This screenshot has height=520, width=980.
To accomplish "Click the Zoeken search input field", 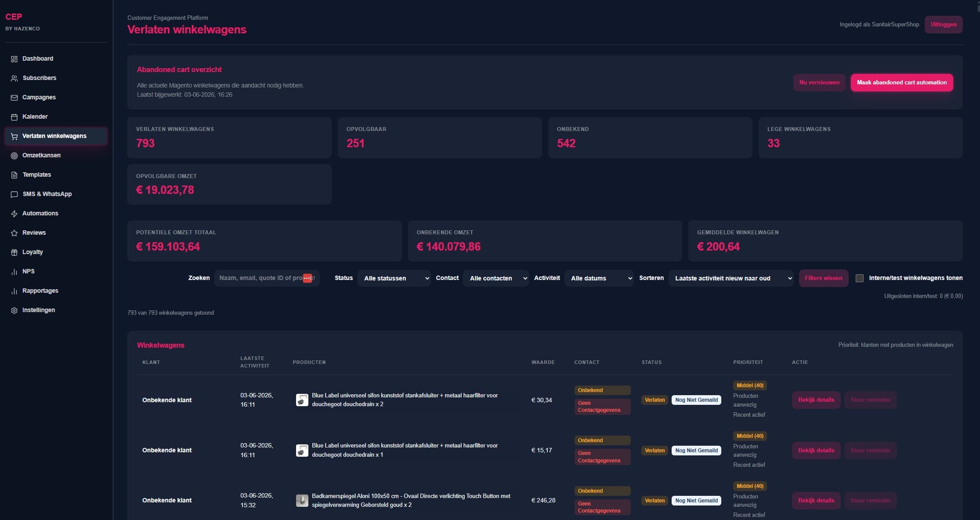I will (267, 278).
